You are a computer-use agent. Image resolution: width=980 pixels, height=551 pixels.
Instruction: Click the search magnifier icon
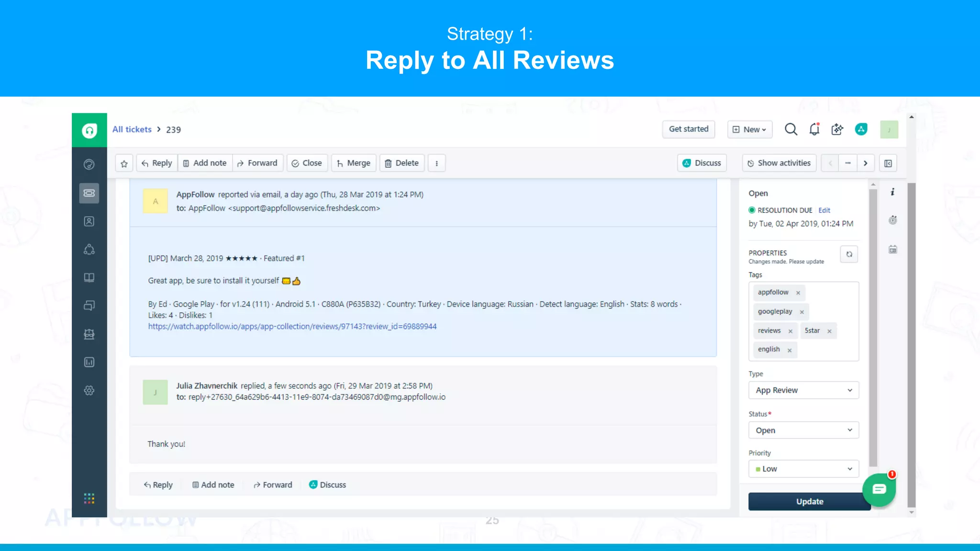click(791, 129)
